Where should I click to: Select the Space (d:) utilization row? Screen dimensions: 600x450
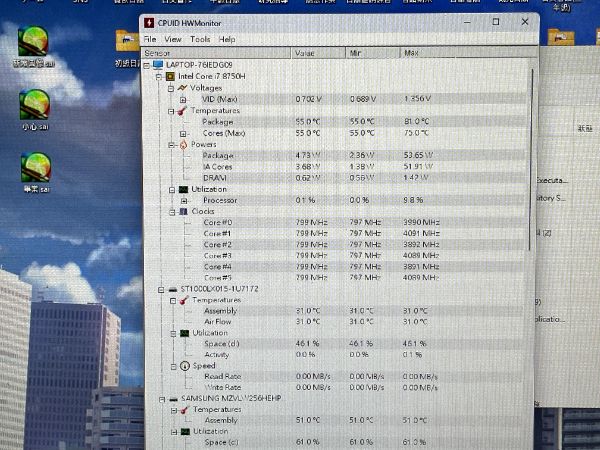coord(364,344)
